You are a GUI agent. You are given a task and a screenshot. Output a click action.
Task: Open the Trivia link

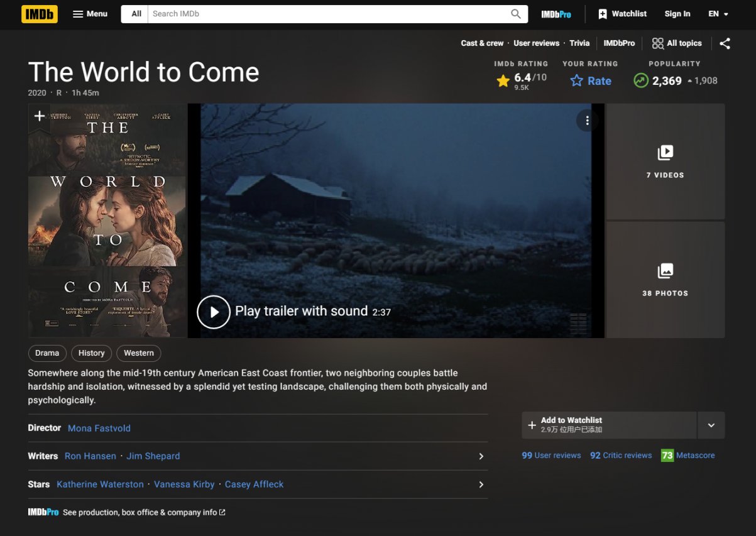click(579, 43)
